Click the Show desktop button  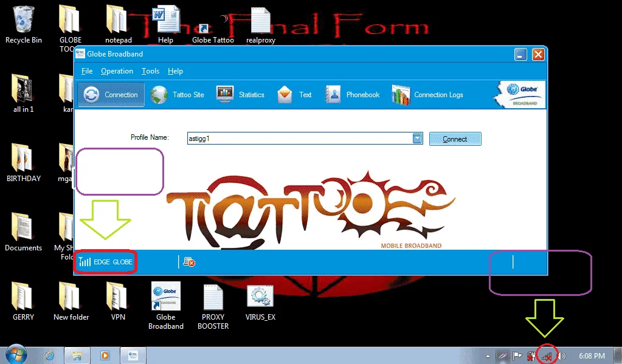pyautogui.click(x=618, y=355)
